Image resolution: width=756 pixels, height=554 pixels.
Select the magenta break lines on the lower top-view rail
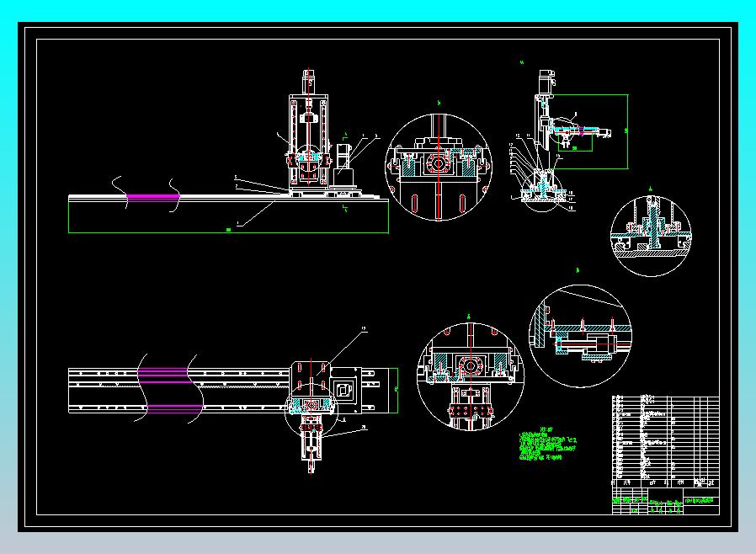pos(169,391)
